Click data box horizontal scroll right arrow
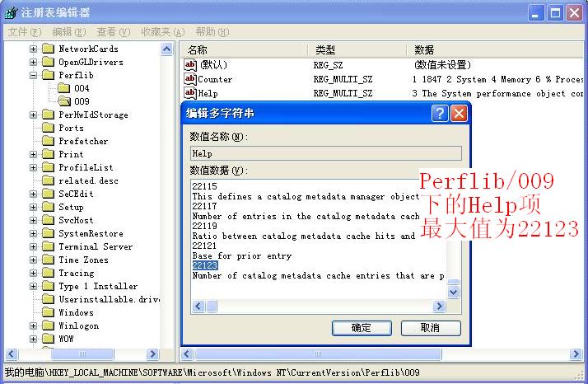588x384 pixels. pos(439,307)
